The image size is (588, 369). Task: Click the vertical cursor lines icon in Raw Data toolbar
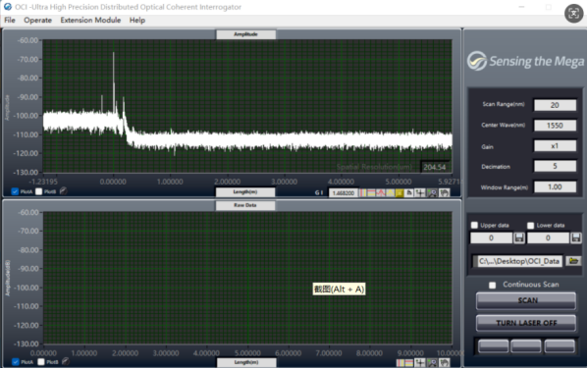tap(401, 363)
